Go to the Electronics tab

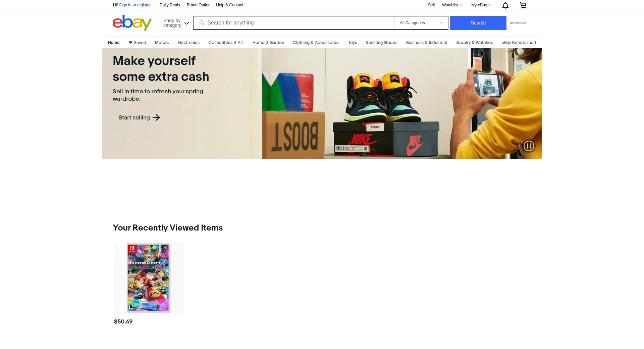pos(189,43)
